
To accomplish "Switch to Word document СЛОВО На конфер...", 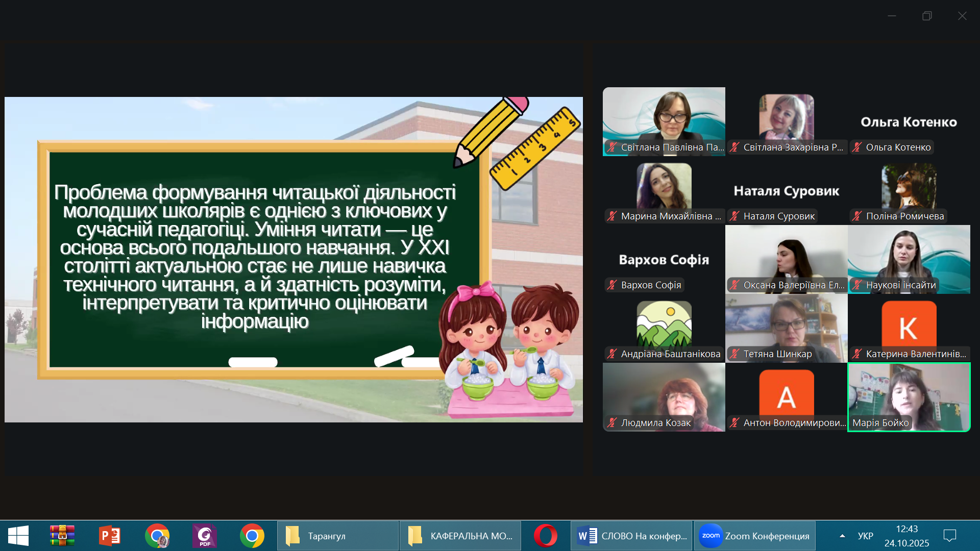I will (x=632, y=536).
